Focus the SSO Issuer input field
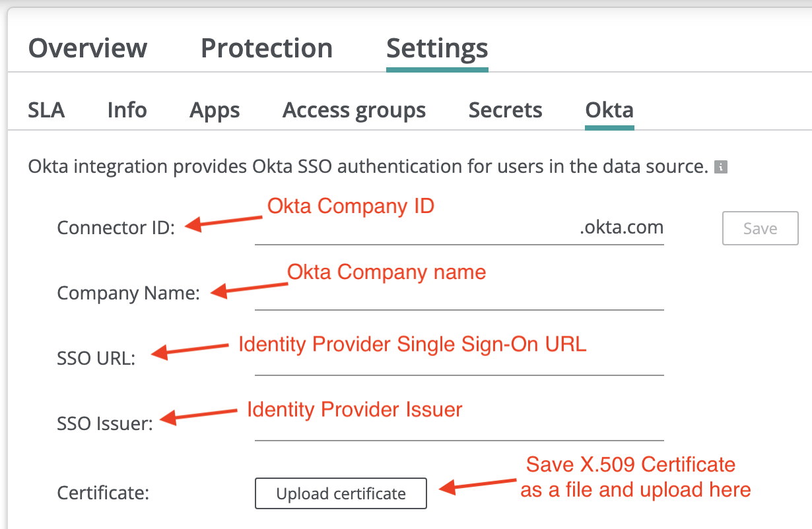This screenshot has width=812, height=529. [459, 425]
